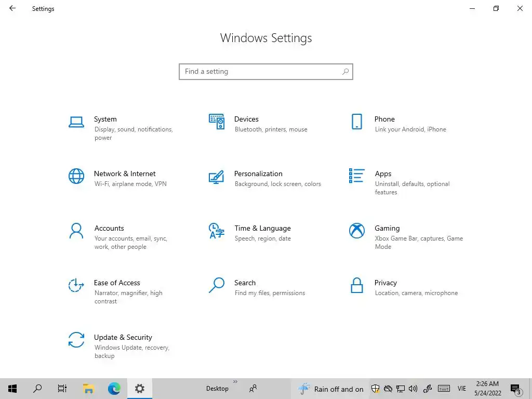The image size is (532, 399).
Task: Open Windows Security shield tray icon
Action: click(x=375, y=389)
